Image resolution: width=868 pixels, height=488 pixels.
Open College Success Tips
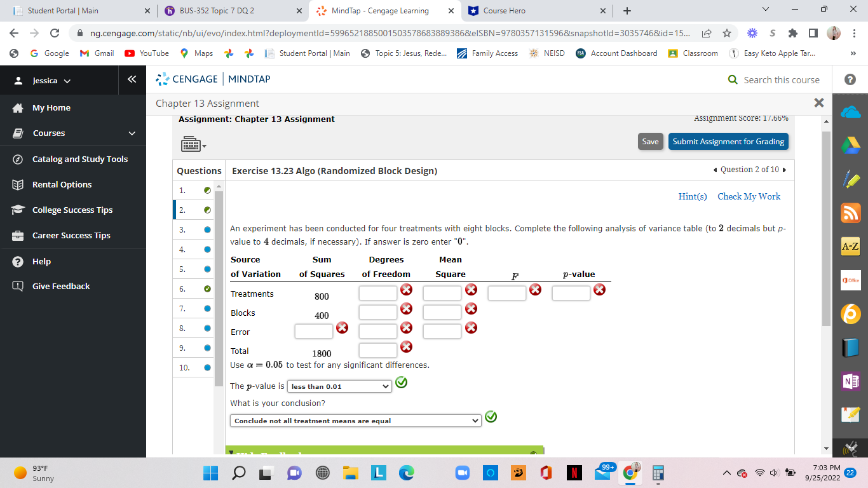73,210
